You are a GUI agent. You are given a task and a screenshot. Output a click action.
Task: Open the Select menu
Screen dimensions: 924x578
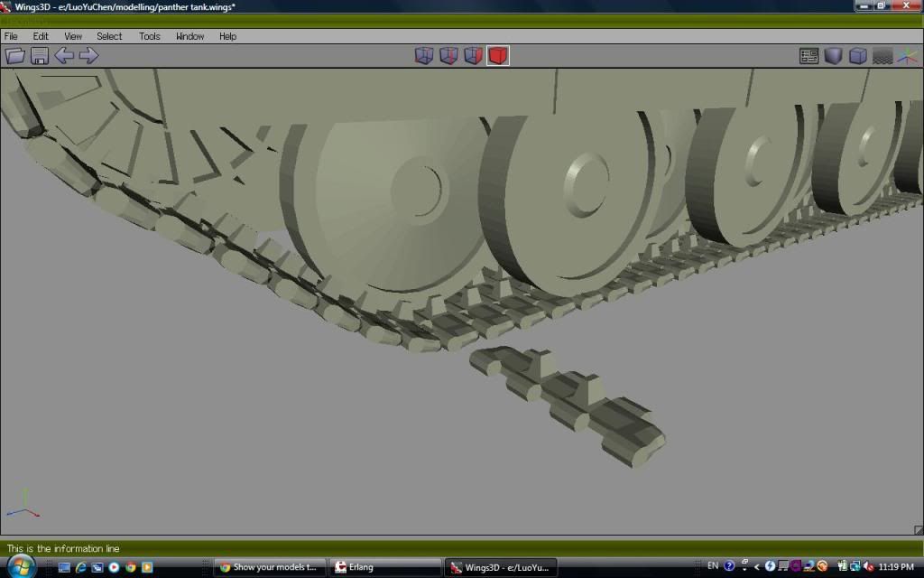[109, 36]
